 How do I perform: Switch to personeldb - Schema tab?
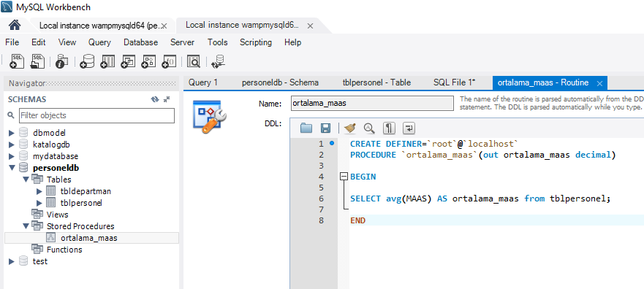point(280,82)
